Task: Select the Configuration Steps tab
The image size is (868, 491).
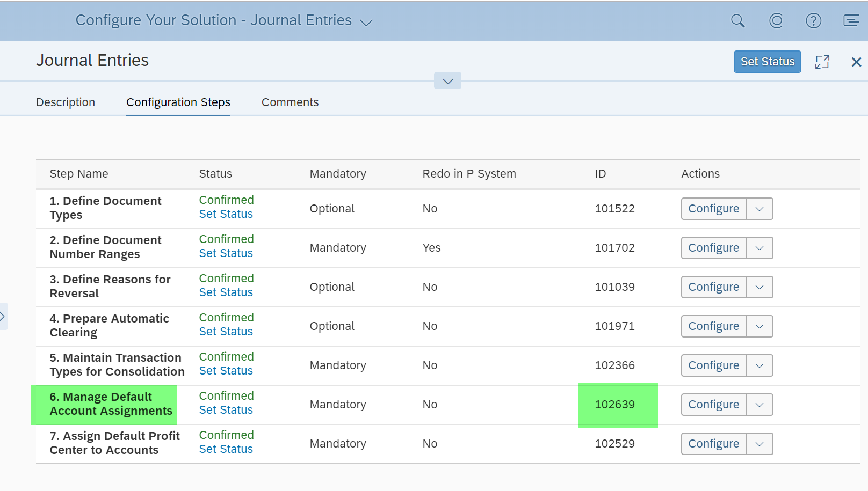Action: pyautogui.click(x=178, y=102)
